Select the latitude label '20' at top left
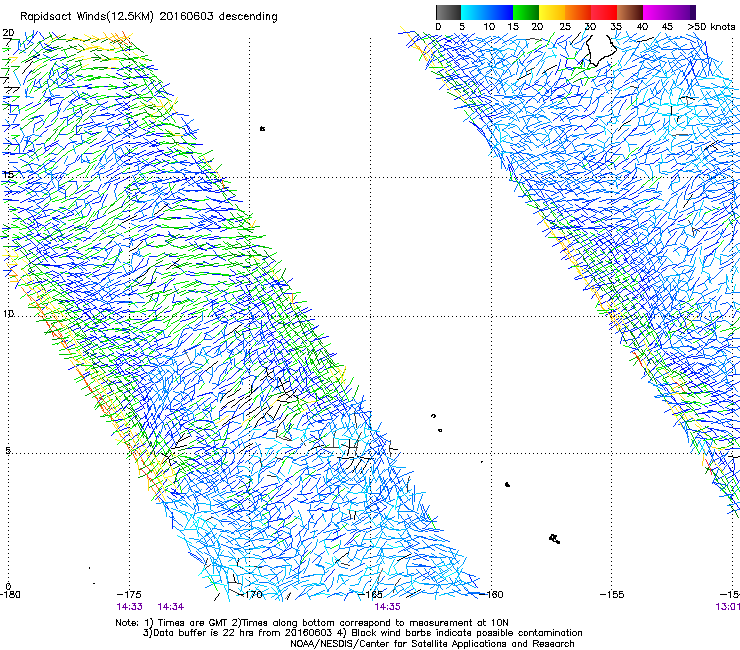 pos(8,33)
